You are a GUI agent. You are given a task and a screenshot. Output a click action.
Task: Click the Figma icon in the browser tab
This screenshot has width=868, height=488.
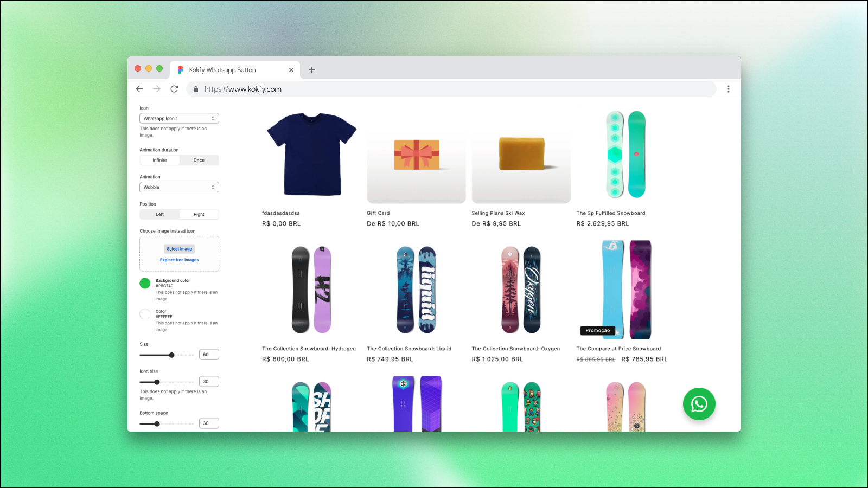click(180, 69)
